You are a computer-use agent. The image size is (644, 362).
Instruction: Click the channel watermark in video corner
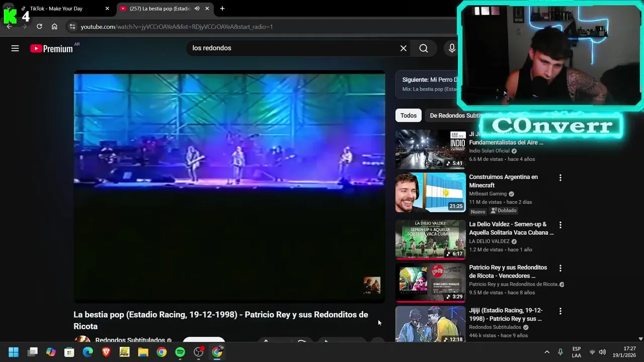coord(372,286)
